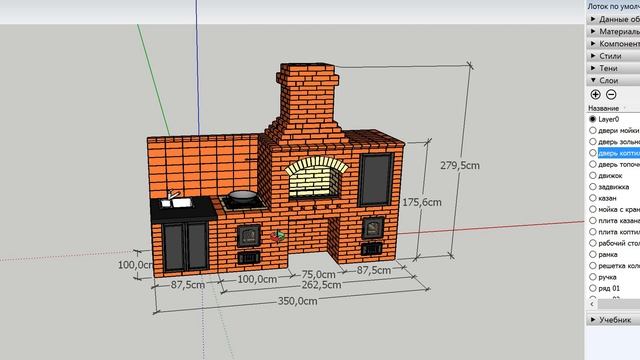
Task: Click the remove layer minus icon
Action: point(611,95)
